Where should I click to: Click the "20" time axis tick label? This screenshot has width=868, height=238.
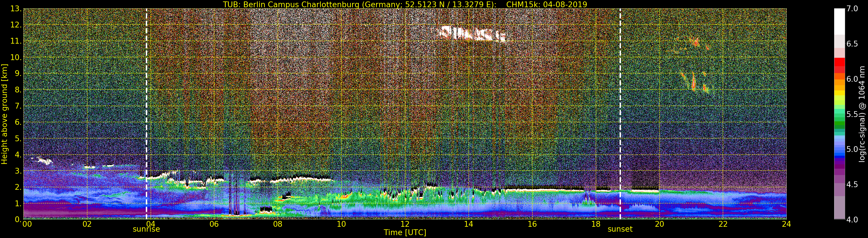[x=659, y=224]
